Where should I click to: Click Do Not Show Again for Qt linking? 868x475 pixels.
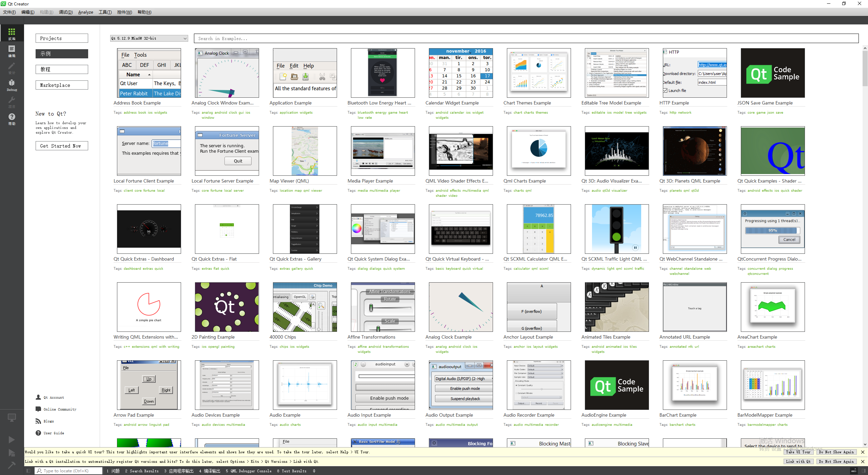[836, 461]
